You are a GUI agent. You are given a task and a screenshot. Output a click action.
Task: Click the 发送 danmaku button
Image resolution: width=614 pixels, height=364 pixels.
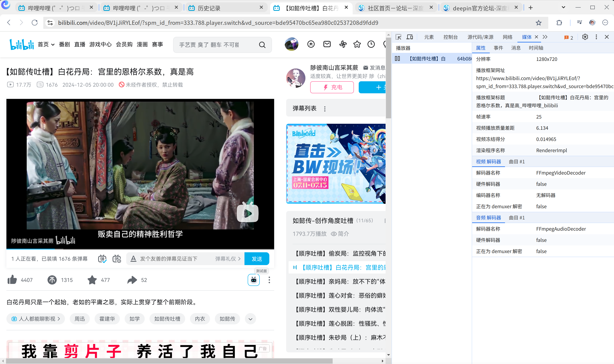tap(257, 259)
